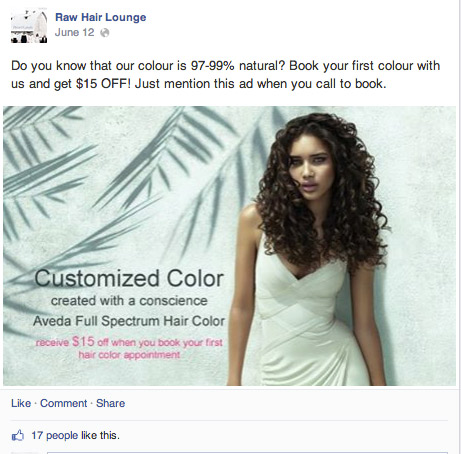
Task: Focus the comment input box at bottom
Action: click(x=247, y=453)
